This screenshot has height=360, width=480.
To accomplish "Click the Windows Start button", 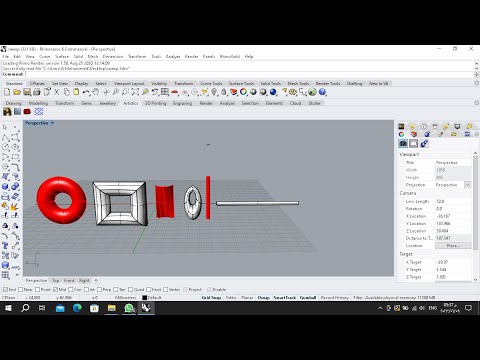I will tap(8, 308).
